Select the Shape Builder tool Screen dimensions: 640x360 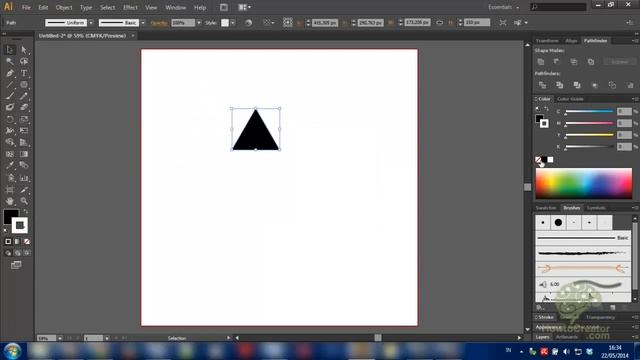pyautogui.click(x=10, y=142)
